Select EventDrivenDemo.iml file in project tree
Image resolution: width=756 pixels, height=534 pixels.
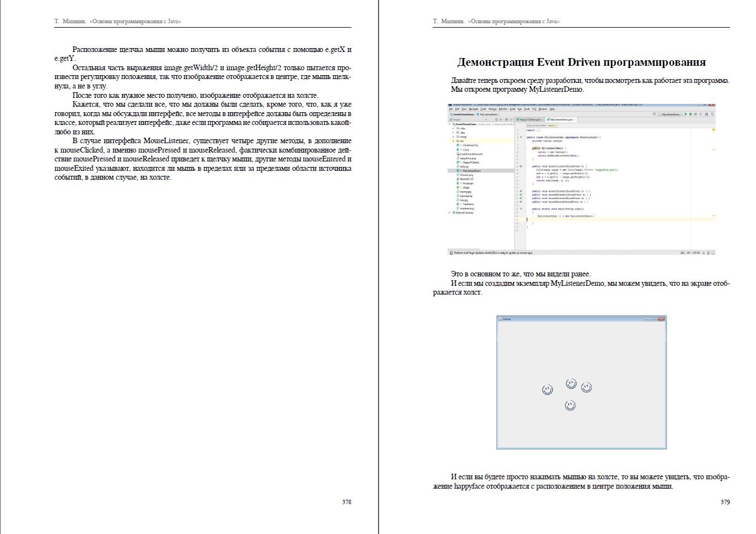tap(470, 154)
